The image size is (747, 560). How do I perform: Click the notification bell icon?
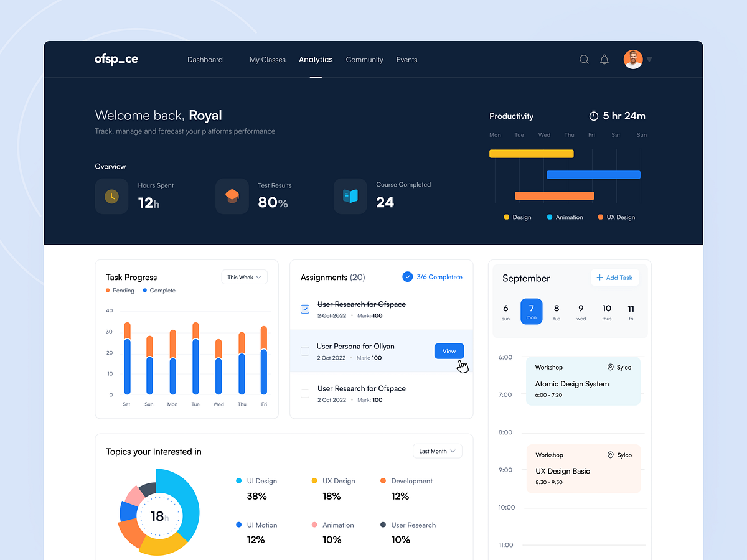[x=604, y=59]
